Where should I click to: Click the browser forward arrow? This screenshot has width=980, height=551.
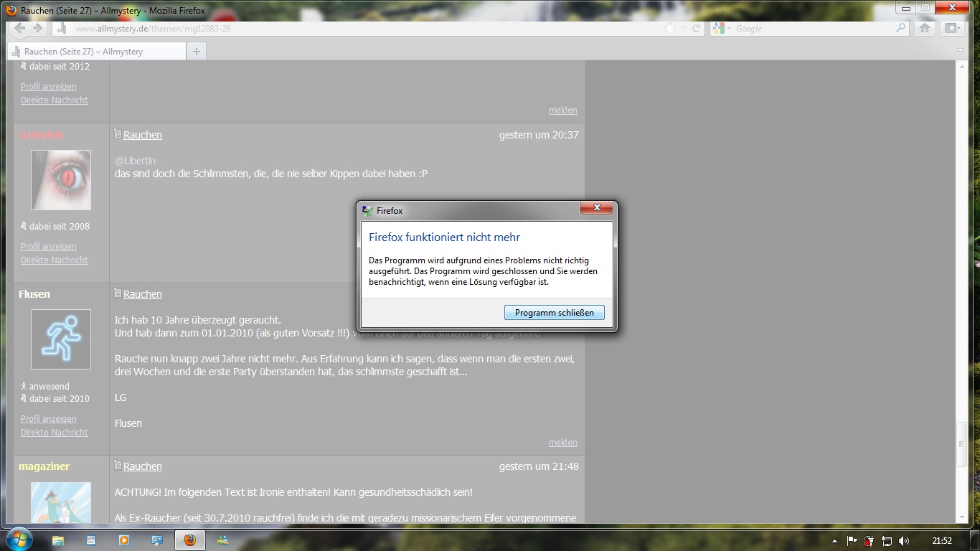pyautogui.click(x=37, y=28)
